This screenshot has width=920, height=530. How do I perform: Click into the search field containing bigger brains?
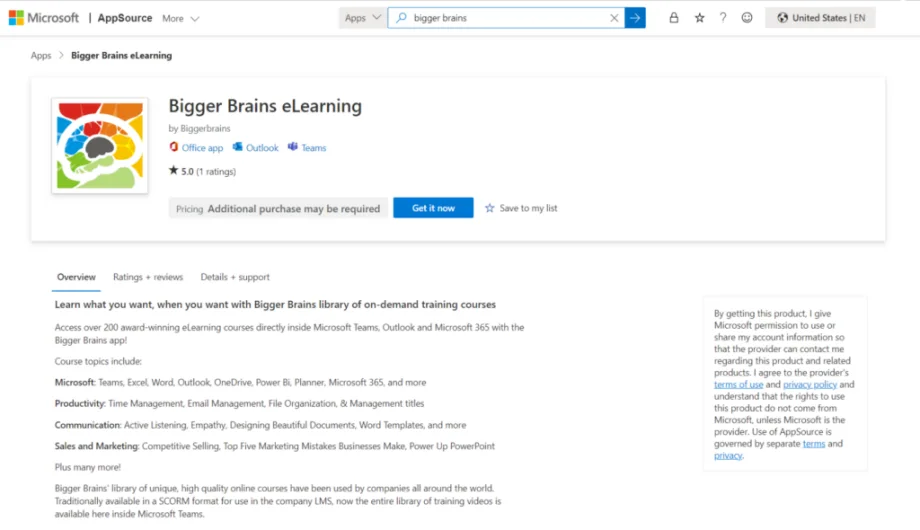508,18
